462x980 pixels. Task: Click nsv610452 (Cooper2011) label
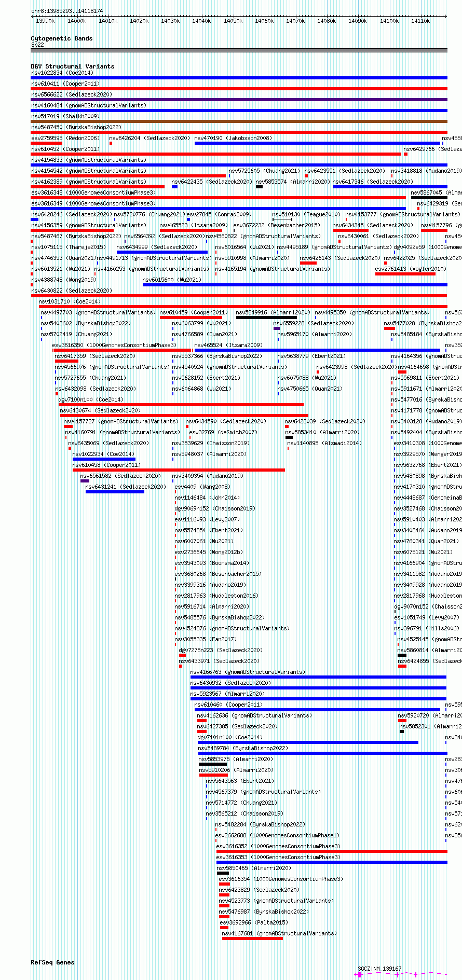pyautogui.click(x=65, y=149)
